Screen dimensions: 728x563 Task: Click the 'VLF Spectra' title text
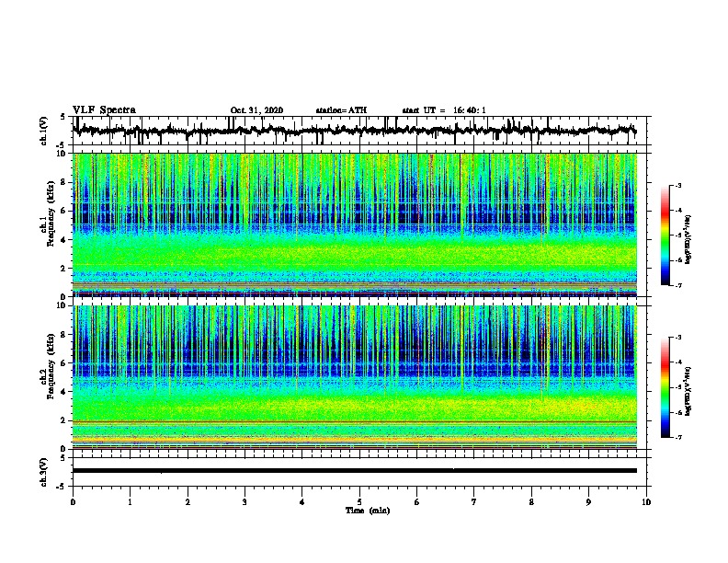[104, 110]
